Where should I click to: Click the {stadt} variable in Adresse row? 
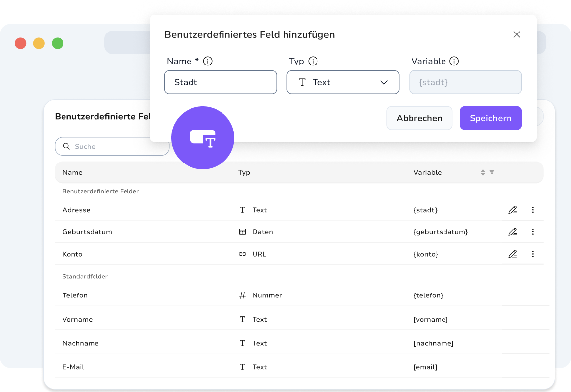[x=425, y=210]
